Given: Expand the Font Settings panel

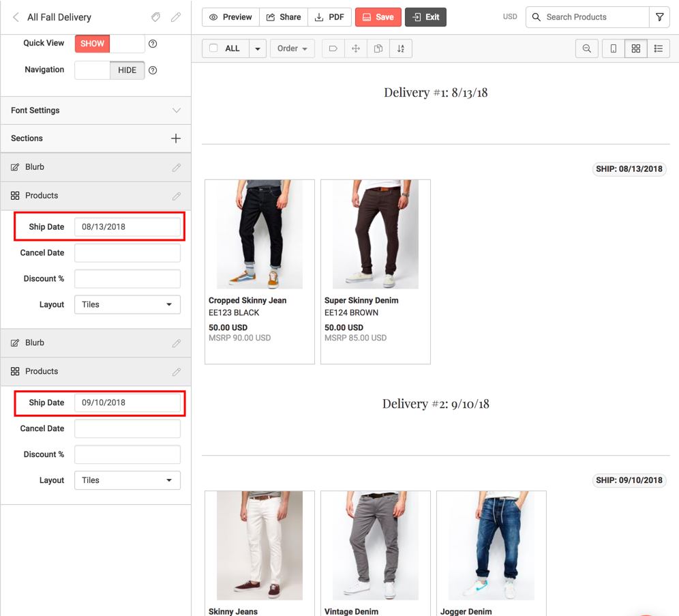Looking at the screenshot, I should pyautogui.click(x=95, y=111).
